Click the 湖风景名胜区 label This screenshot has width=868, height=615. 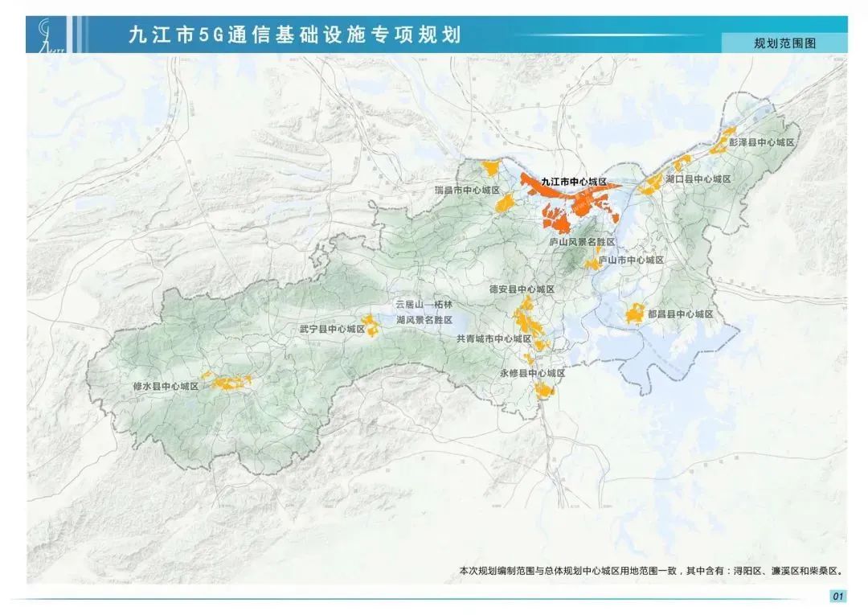tap(424, 320)
